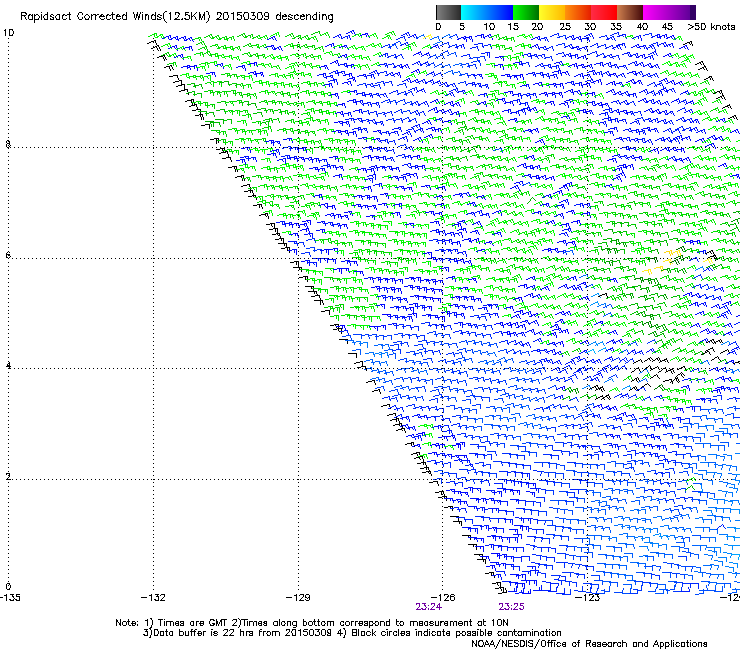This screenshot has height=650, width=740.
Task: Click the brown 35-40 knots legend swatch
Action: [x=630, y=12]
